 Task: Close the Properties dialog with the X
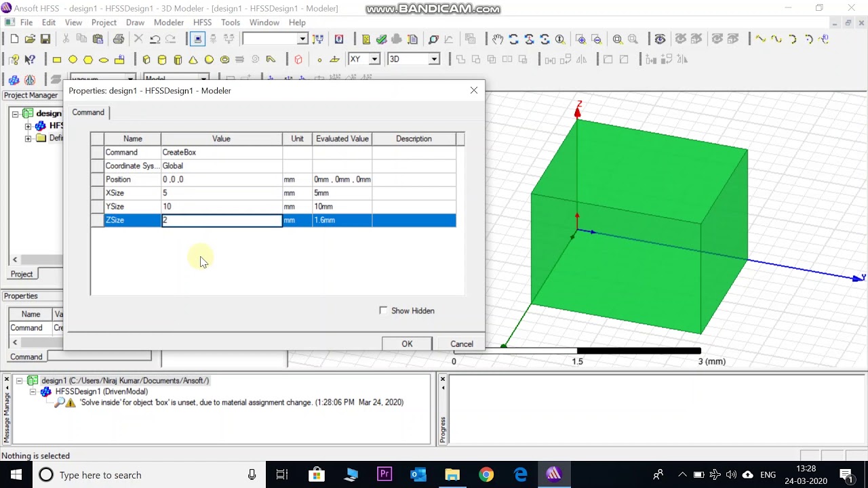(x=474, y=90)
